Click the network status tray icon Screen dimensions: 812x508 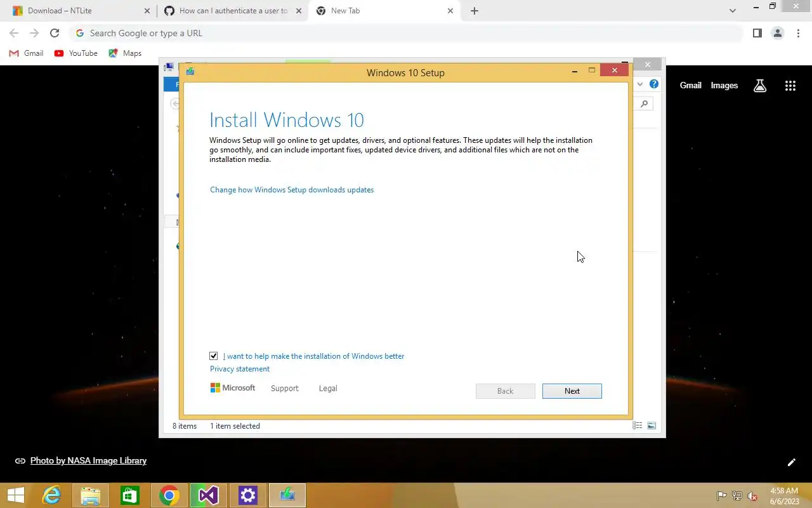click(737, 496)
